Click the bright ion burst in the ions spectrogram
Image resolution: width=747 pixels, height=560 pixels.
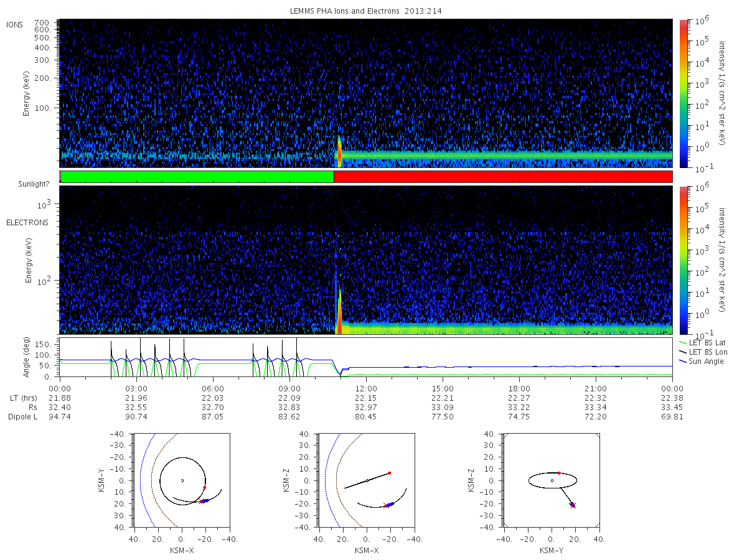point(339,152)
